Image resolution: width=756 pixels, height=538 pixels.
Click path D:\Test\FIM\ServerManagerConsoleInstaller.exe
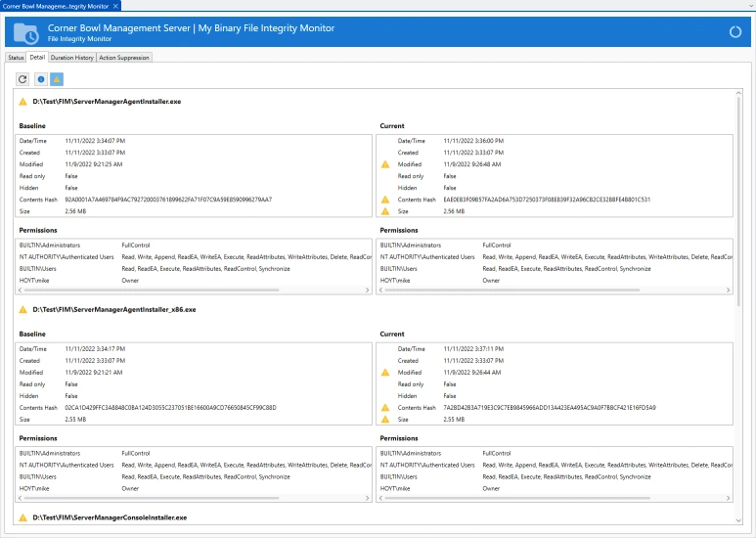tap(110, 517)
